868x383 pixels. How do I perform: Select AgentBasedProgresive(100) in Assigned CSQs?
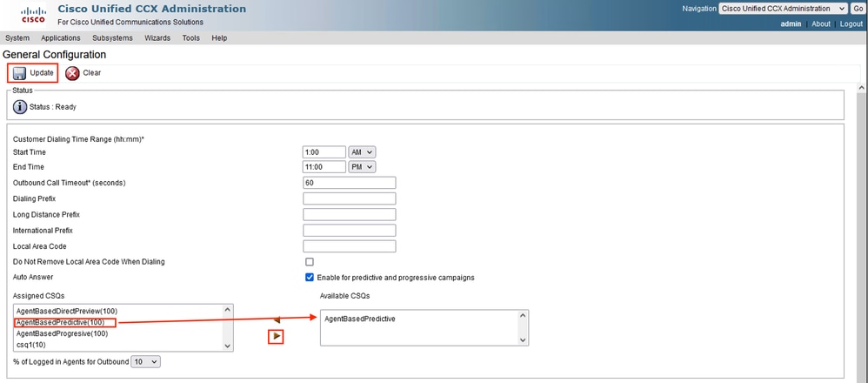tap(62, 333)
